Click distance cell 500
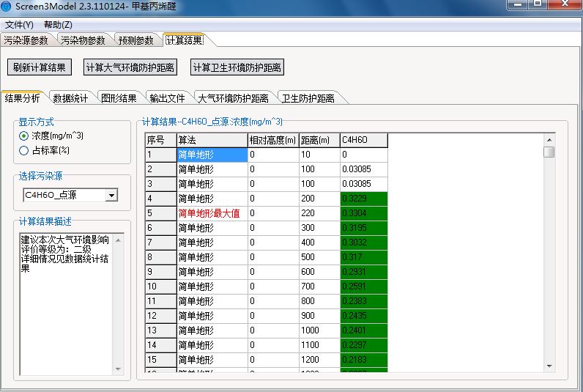583x392 pixels. pyautogui.click(x=319, y=257)
